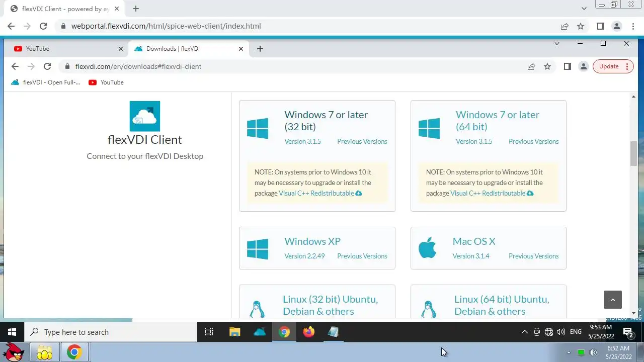This screenshot has height=362, width=644.
Task: Open Task View in the inner taskbar
Action: pos(209,332)
